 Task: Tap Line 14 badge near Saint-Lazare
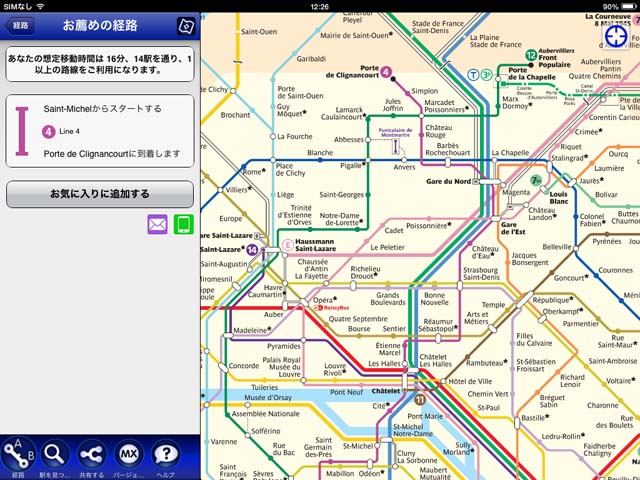252,249
